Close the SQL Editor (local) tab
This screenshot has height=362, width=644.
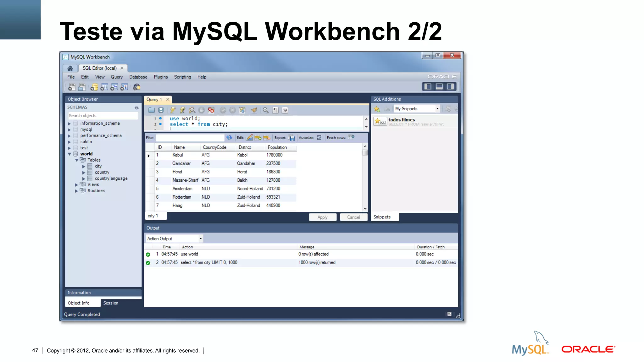coord(122,68)
